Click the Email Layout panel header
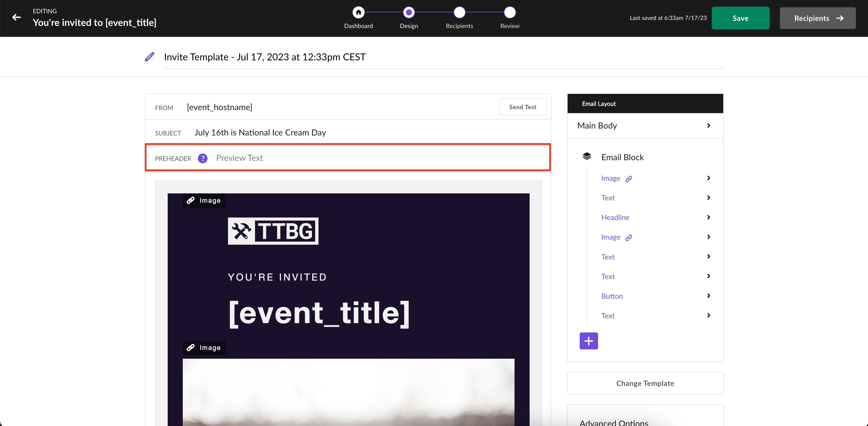 [645, 103]
